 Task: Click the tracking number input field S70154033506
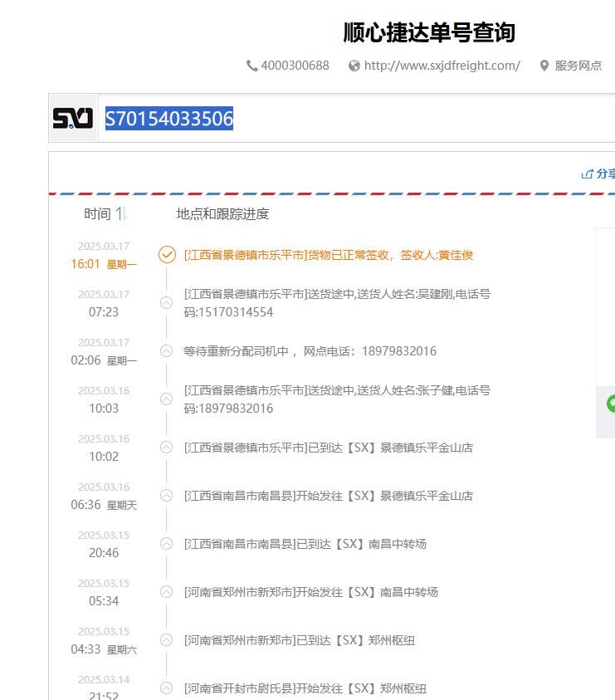(x=356, y=118)
